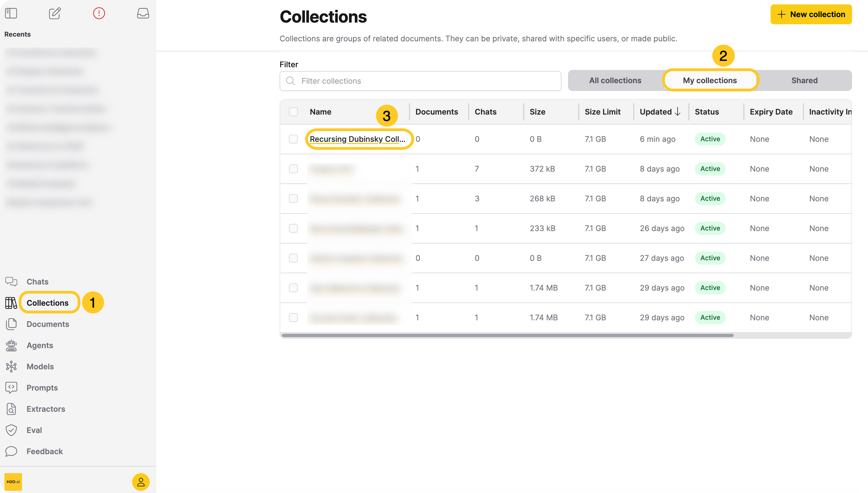Viewport: 868px width, 493px height.
Task: Open the Models section
Action: click(x=40, y=366)
